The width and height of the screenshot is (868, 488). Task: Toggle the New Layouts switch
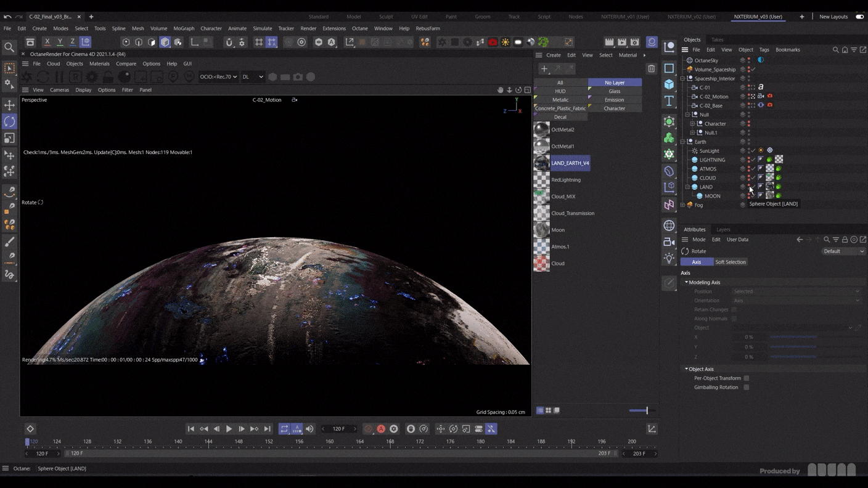click(859, 17)
